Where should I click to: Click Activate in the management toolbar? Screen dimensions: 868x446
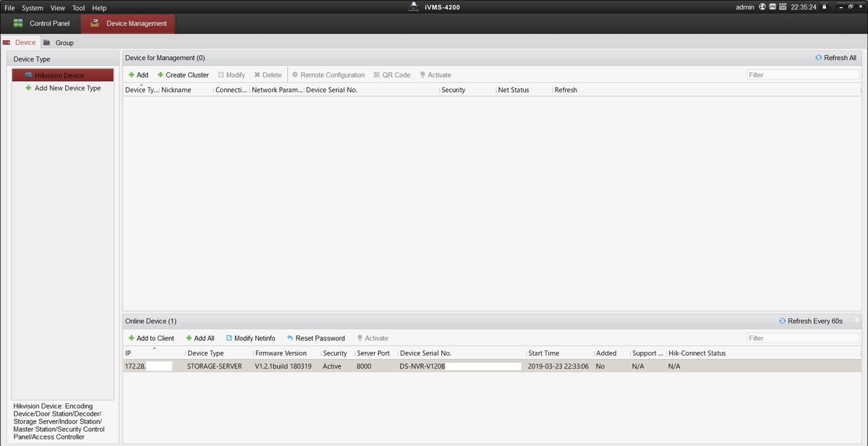click(435, 75)
